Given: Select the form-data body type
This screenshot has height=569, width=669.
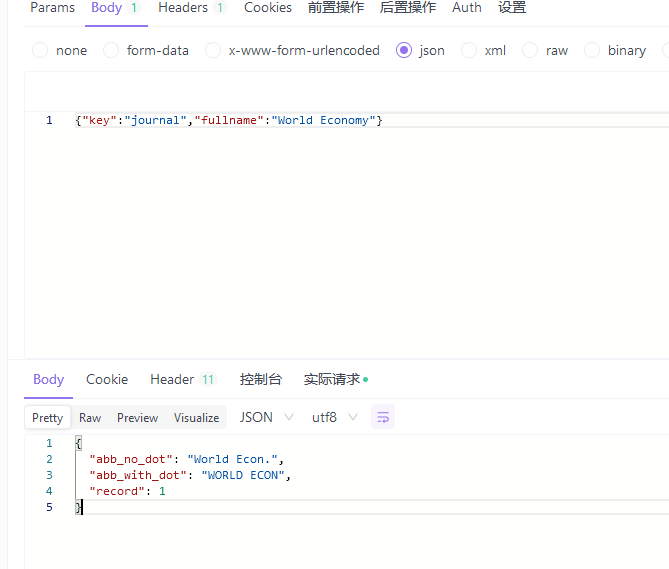Looking at the screenshot, I should pos(146,50).
